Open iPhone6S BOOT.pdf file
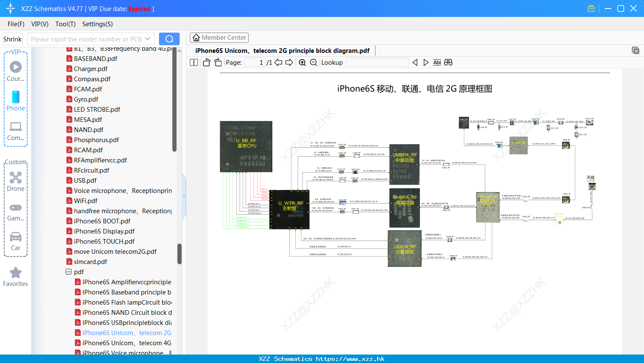 (102, 221)
